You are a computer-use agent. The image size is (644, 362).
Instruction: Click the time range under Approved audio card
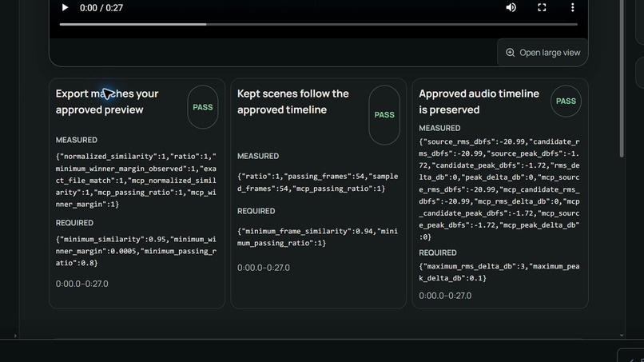coord(445,296)
